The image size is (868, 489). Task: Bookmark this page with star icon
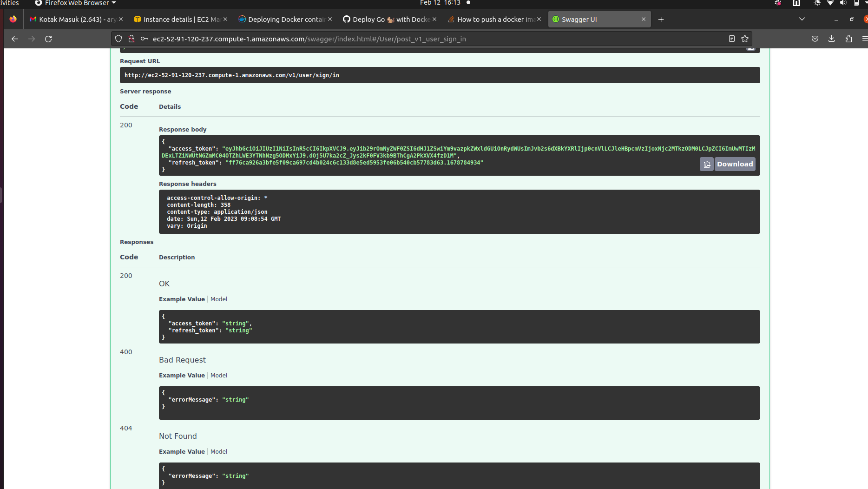click(x=745, y=39)
